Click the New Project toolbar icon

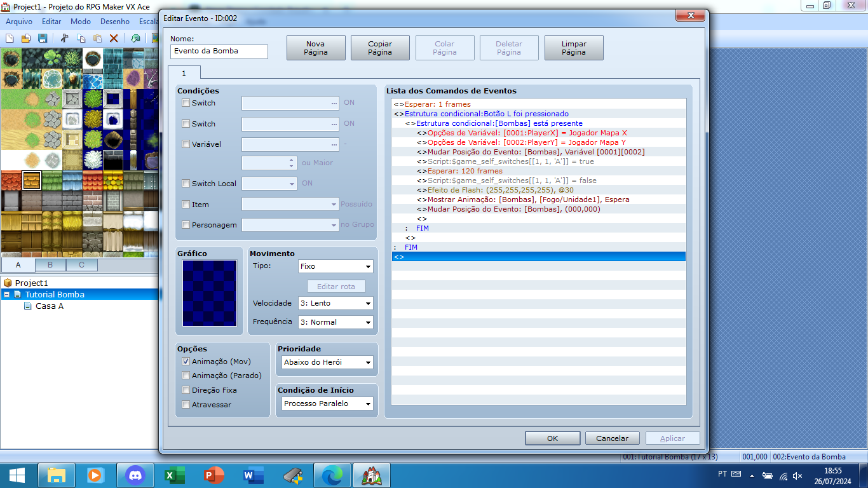10,38
